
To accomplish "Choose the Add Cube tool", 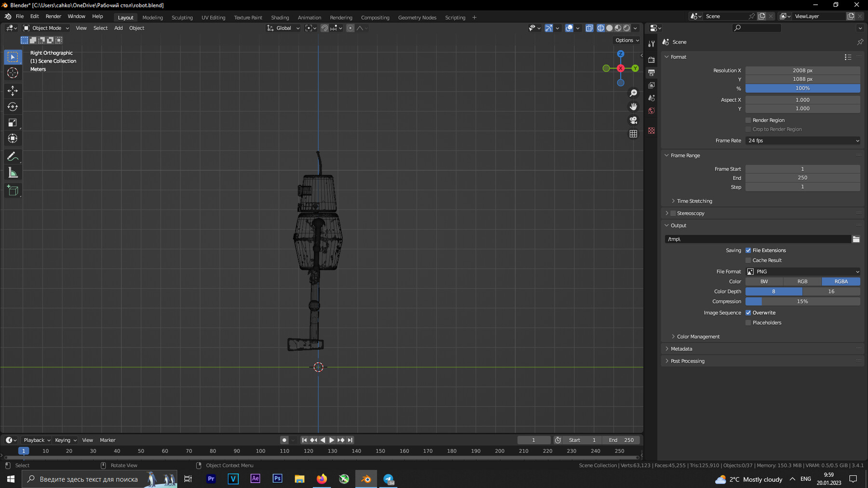I will [x=13, y=191].
